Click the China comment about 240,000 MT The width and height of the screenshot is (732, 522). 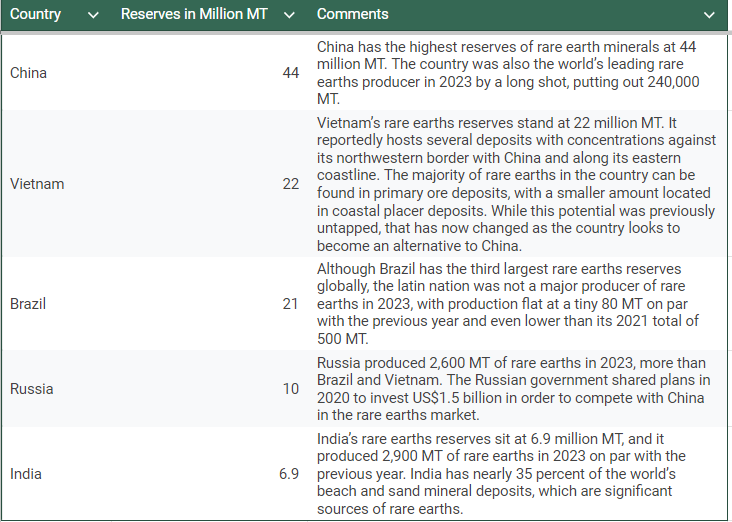510,73
